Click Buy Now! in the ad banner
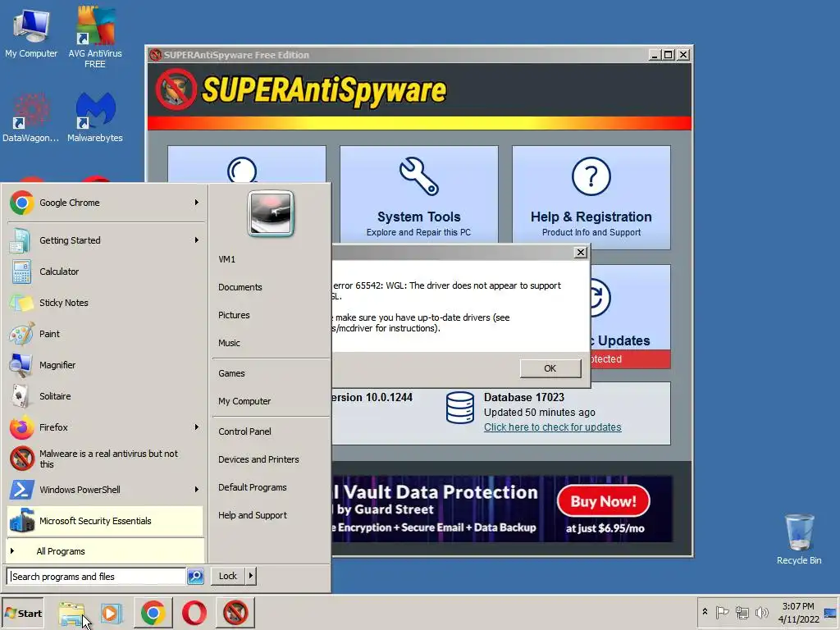840x630 pixels. pos(603,501)
